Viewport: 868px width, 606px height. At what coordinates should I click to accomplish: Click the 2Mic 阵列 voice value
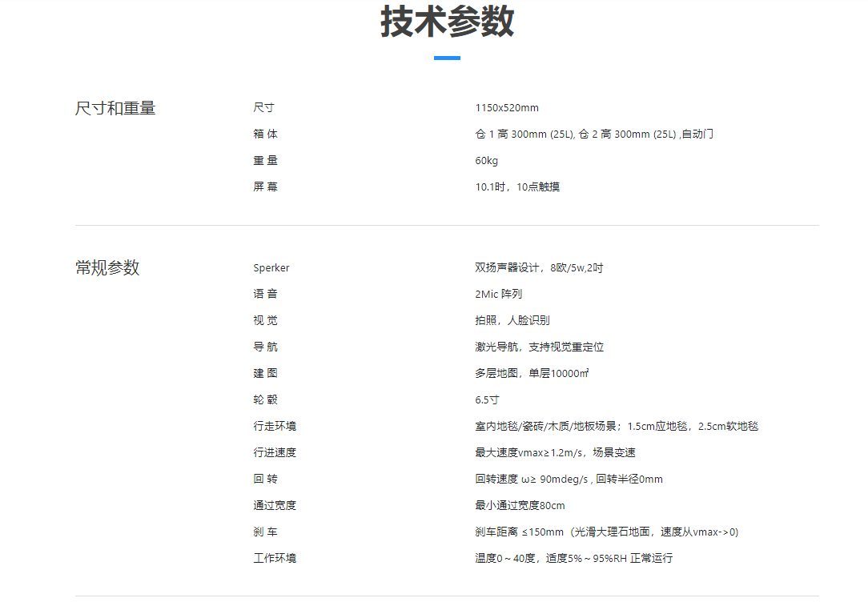(498, 295)
